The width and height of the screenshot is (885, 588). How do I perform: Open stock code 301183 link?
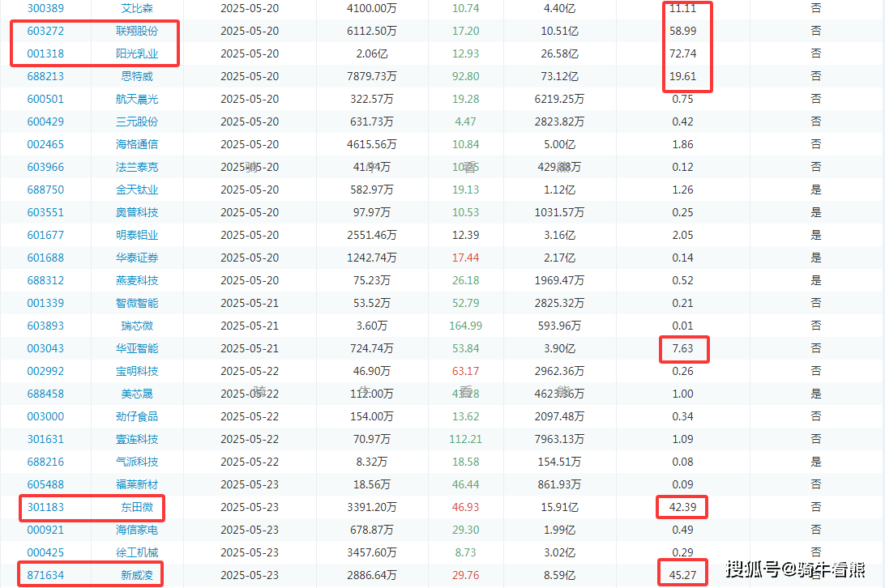pyautogui.click(x=45, y=507)
